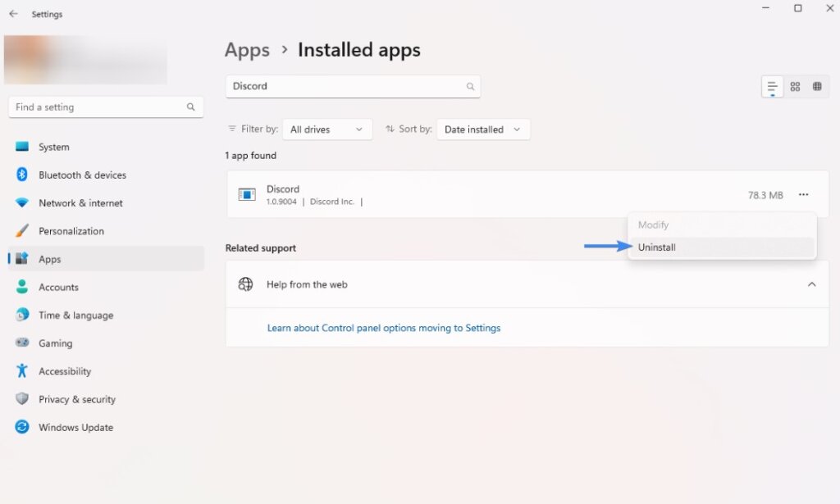Click the Discord app search field
The height and width of the screenshot is (504, 840).
coord(353,86)
